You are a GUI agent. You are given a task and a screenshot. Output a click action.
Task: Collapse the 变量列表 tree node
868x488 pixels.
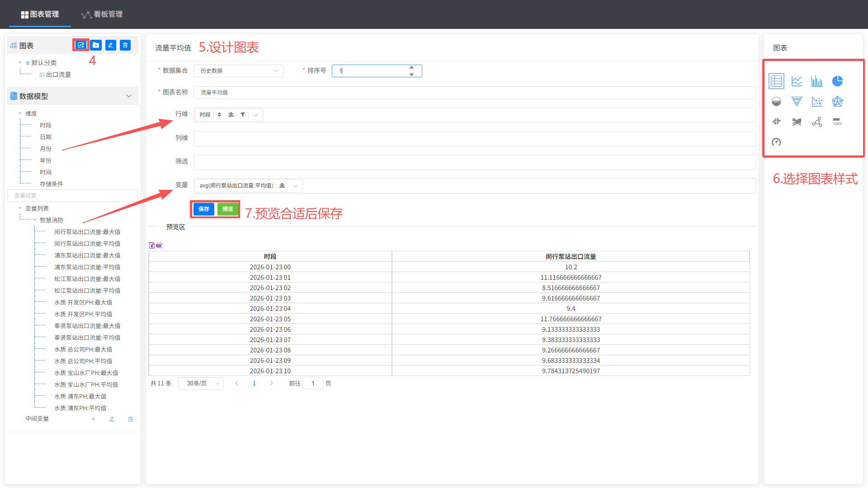(x=20, y=208)
